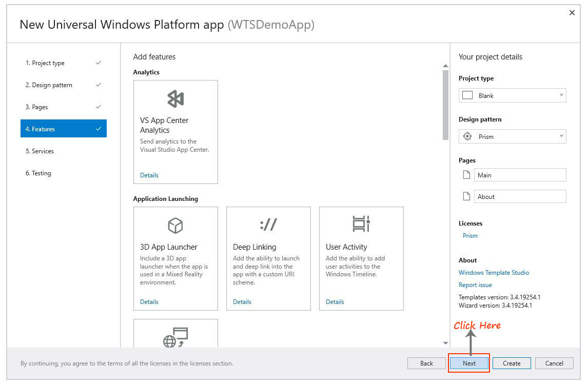The height and width of the screenshot is (386, 588).
Task: Click the Main page name field
Action: tap(520, 175)
